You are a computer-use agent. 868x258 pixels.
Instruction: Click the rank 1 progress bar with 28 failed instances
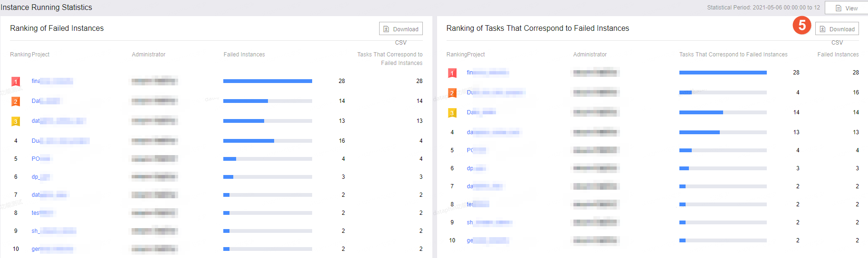click(x=267, y=81)
